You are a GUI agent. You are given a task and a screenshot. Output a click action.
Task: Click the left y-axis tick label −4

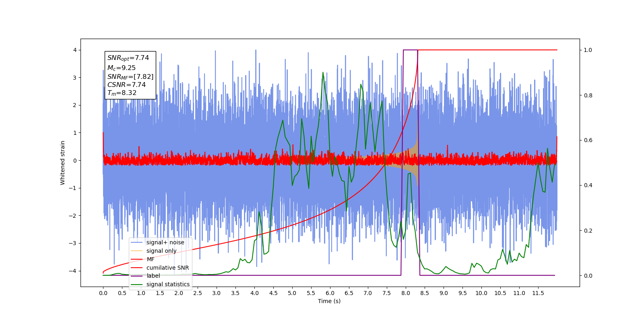[72, 270]
